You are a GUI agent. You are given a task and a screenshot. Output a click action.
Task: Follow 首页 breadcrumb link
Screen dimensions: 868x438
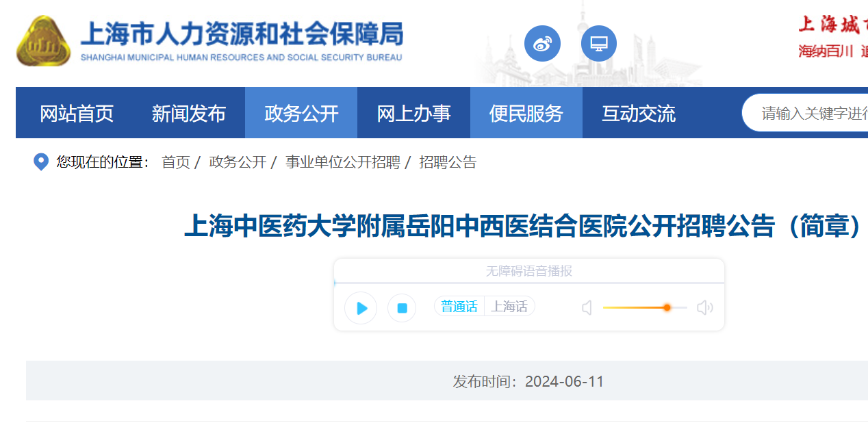tap(176, 162)
